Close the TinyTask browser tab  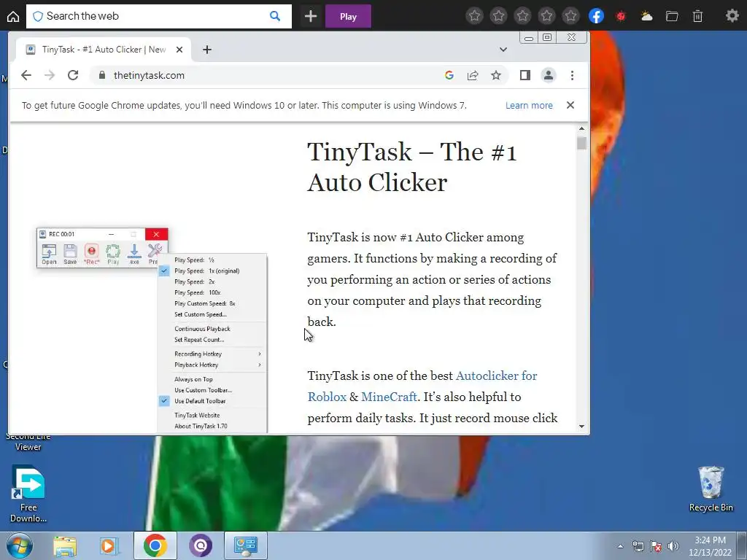[179, 50]
